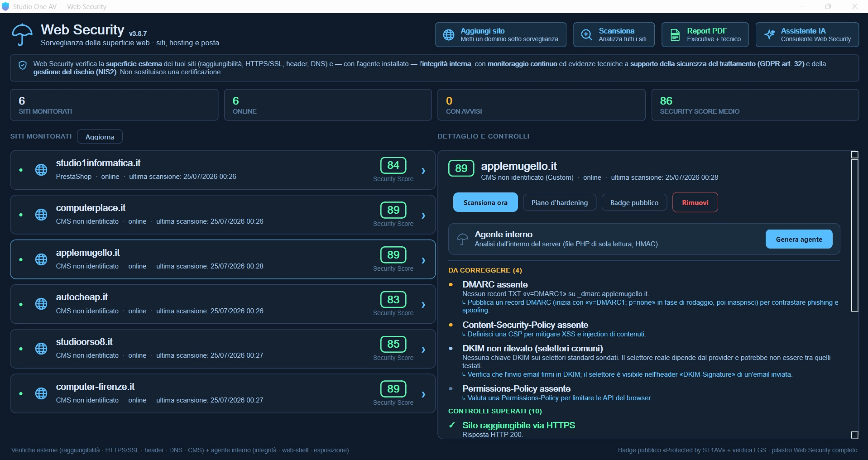The width and height of the screenshot is (868, 460).
Task: Select the computer-firenze.it site name
Action: coord(95,387)
